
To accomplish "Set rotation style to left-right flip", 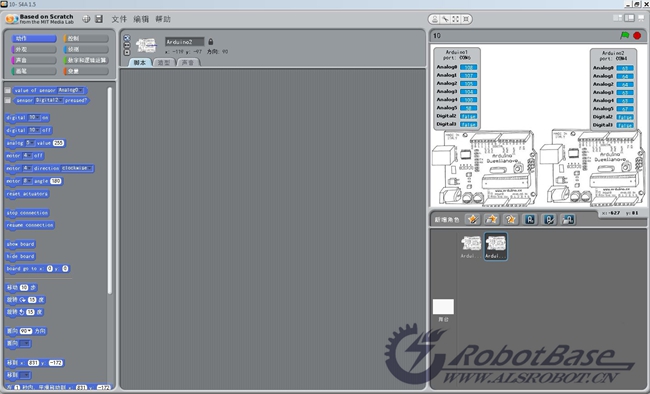I will (127, 45).
